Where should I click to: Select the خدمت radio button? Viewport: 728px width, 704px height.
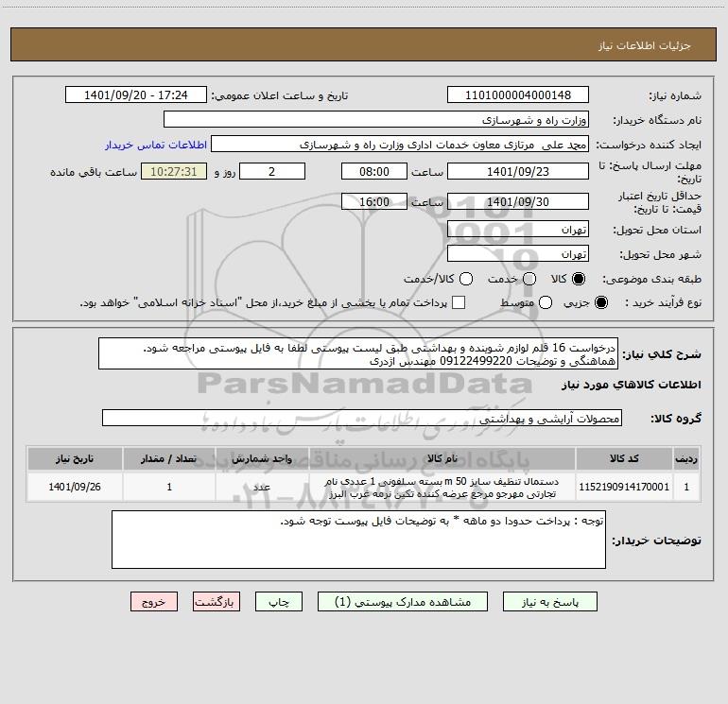point(529,279)
